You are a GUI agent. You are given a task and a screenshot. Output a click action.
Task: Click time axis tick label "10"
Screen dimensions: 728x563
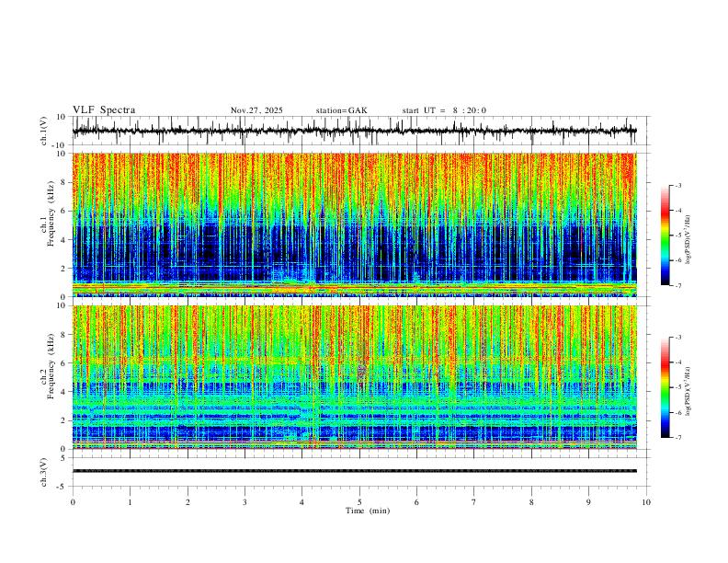tap(646, 502)
